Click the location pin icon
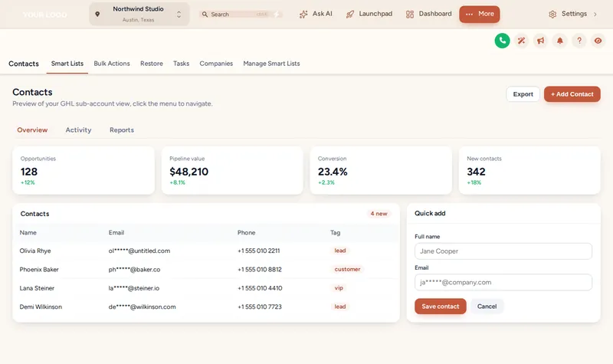613x364 pixels. click(x=97, y=14)
